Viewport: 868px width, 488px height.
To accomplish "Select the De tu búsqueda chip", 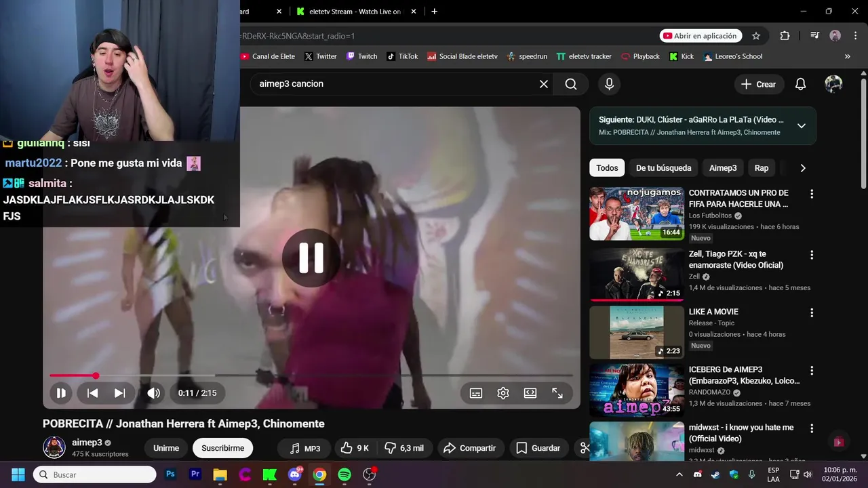I will pos(663,168).
